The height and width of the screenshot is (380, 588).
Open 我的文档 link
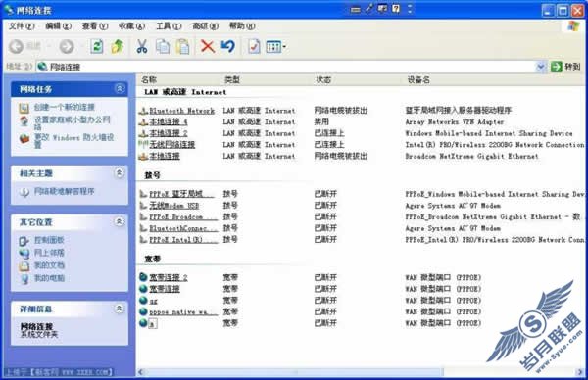[x=49, y=265]
